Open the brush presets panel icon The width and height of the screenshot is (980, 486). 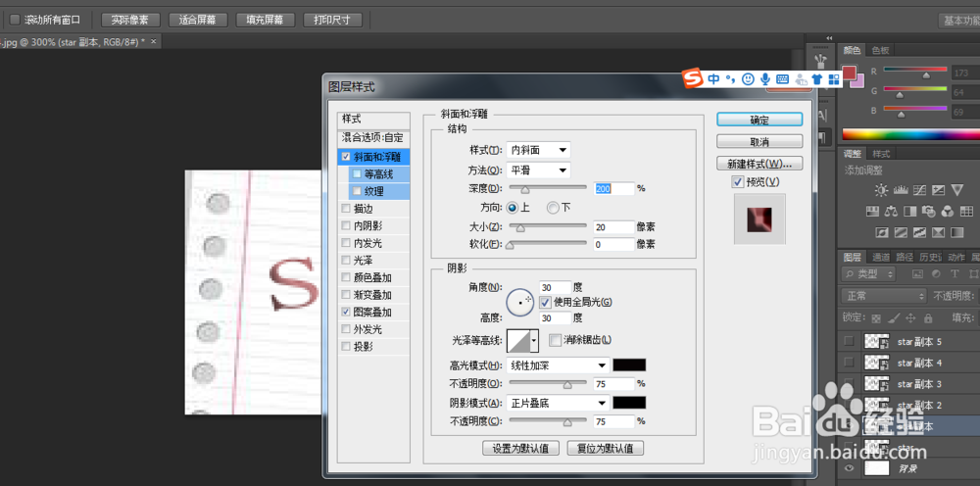tap(822, 61)
